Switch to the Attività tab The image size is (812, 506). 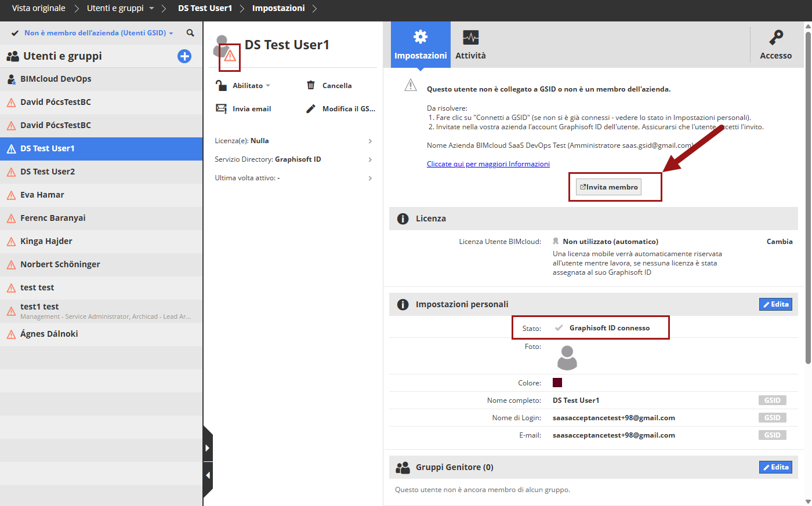point(470,45)
